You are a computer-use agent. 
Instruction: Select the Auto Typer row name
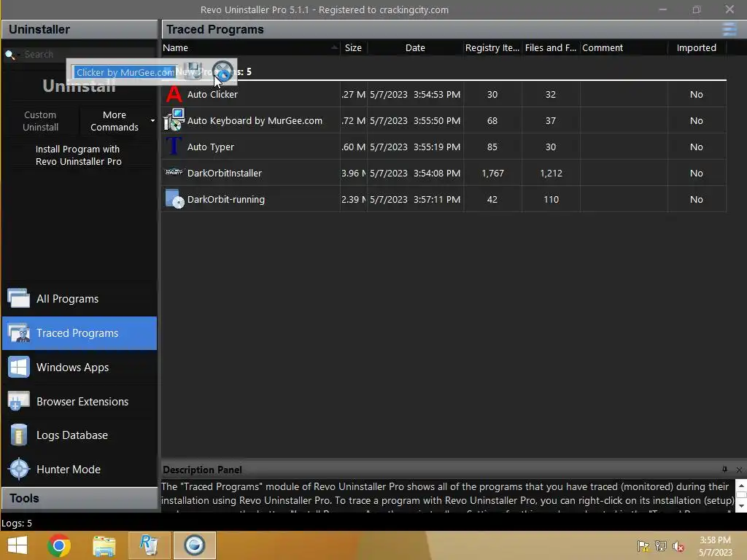pos(211,147)
